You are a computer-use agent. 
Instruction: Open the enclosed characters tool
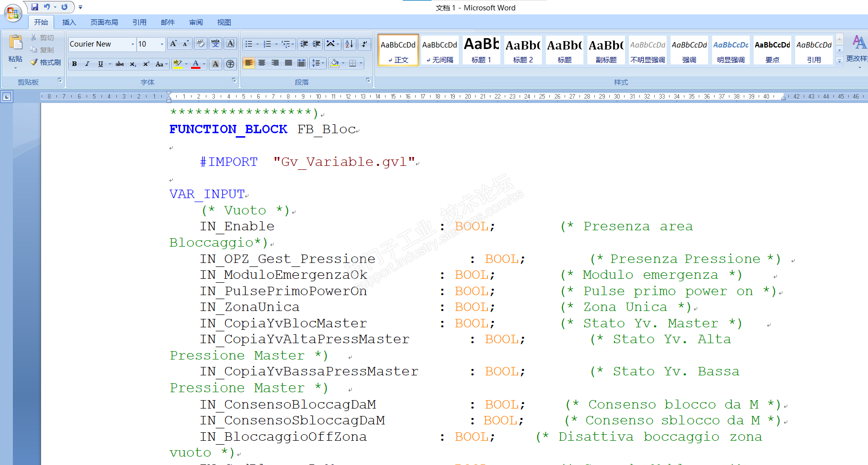pos(230,64)
